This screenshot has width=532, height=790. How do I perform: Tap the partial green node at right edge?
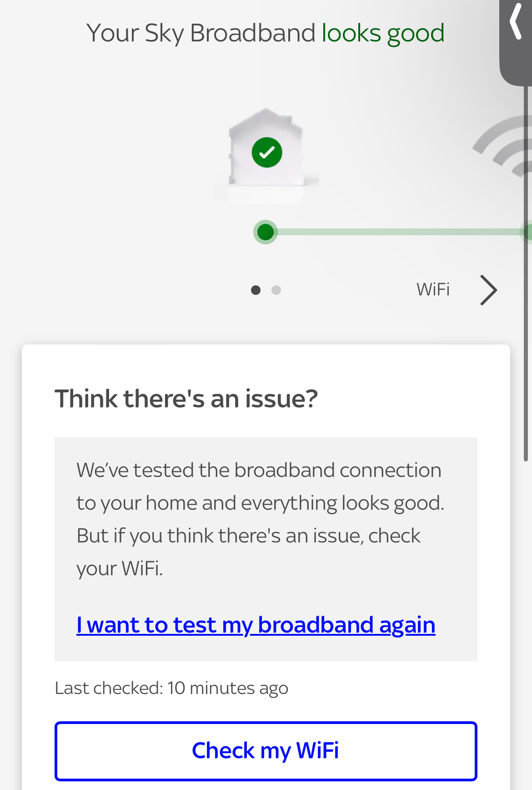[x=527, y=232]
